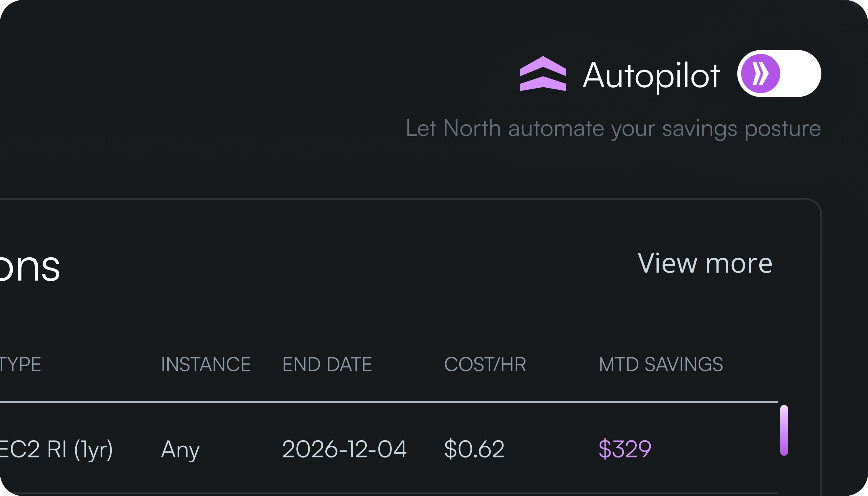The height and width of the screenshot is (496, 868).
Task: Sort by the INSTANCE column header
Action: pyautogui.click(x=206, y=364)
